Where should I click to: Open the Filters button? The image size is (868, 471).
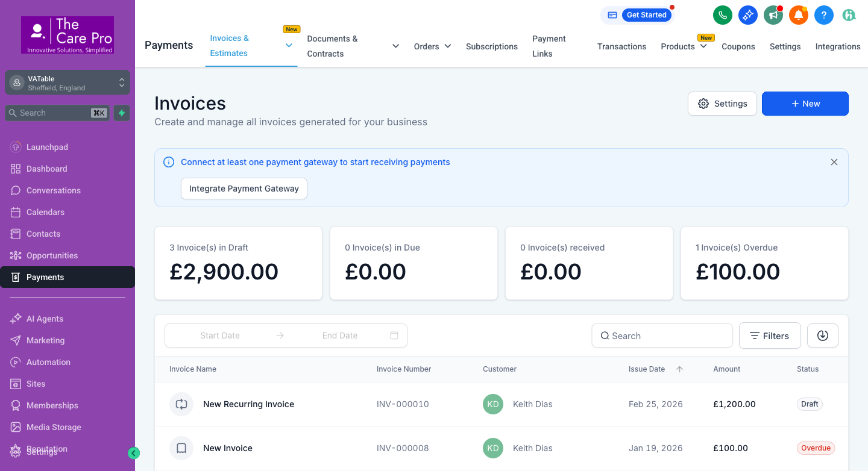[x=769, y=335]
